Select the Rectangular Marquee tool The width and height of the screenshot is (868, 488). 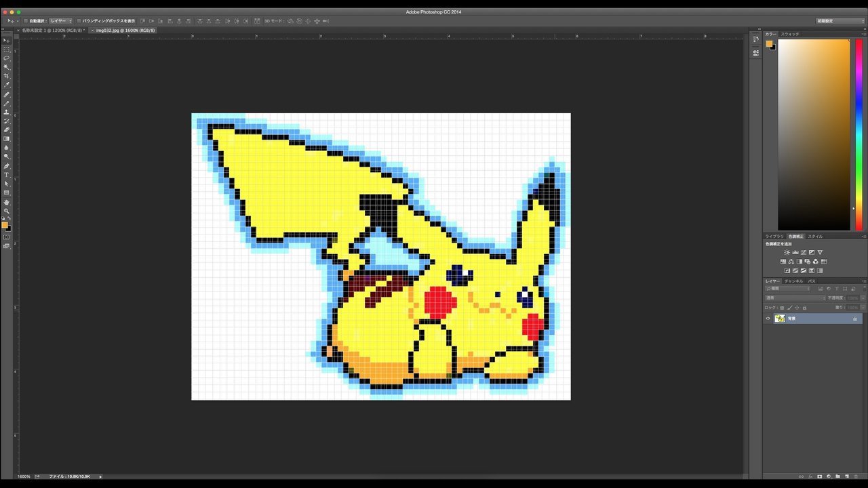coord(7,49)
